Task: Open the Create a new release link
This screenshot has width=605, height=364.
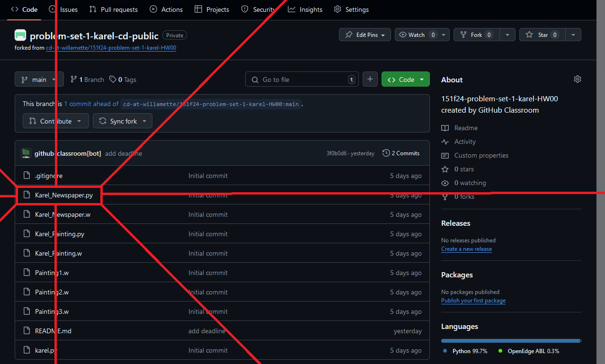Action: 466,249
